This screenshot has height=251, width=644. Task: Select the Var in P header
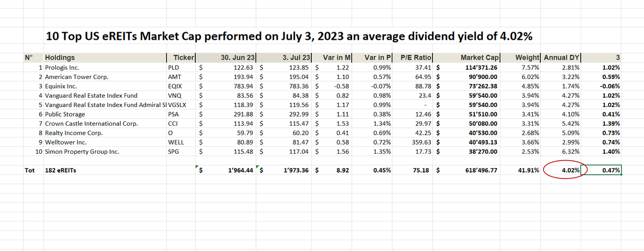[x=379, y=58]
